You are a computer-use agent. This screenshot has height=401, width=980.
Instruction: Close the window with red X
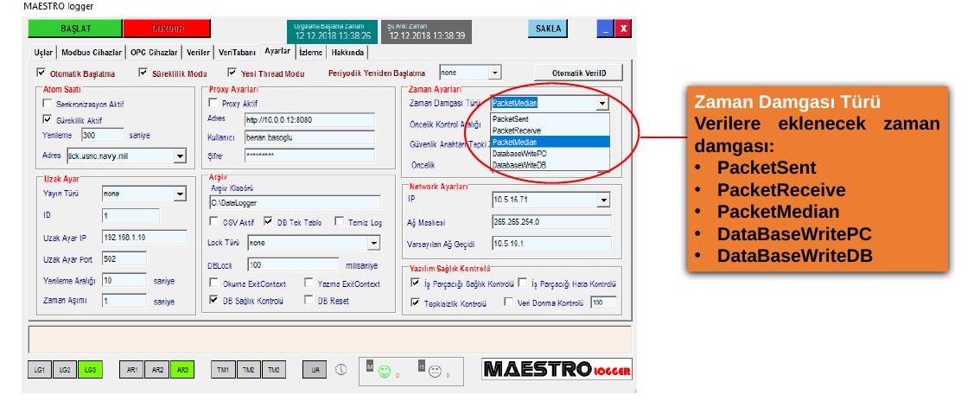click(623, 29)
